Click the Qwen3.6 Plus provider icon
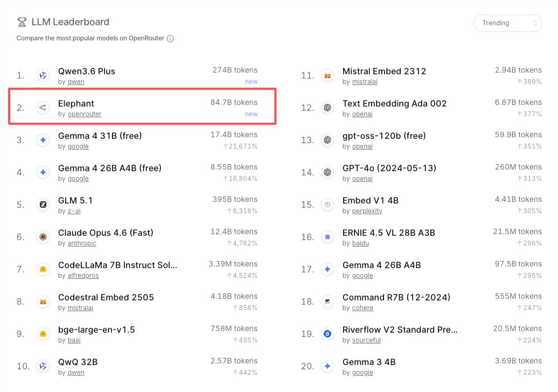Screen dimensions: 558x392 43,75
